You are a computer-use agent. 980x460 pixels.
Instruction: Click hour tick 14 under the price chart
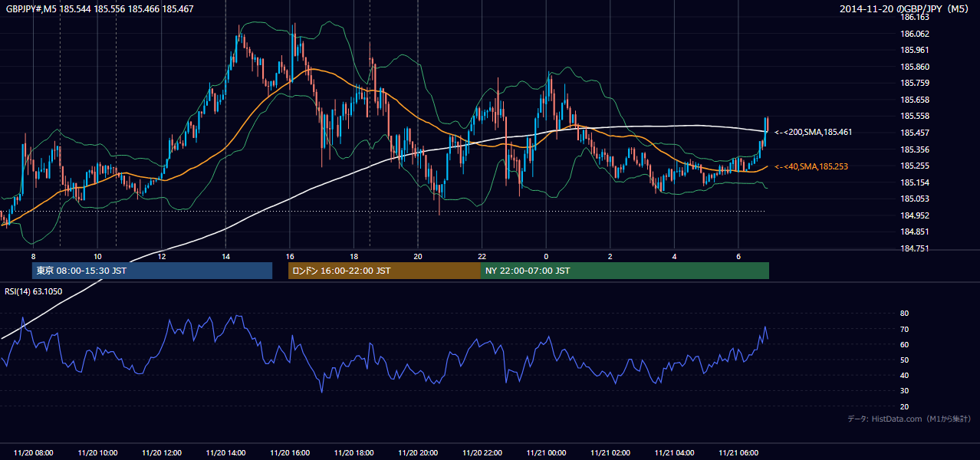click(225, 256)
